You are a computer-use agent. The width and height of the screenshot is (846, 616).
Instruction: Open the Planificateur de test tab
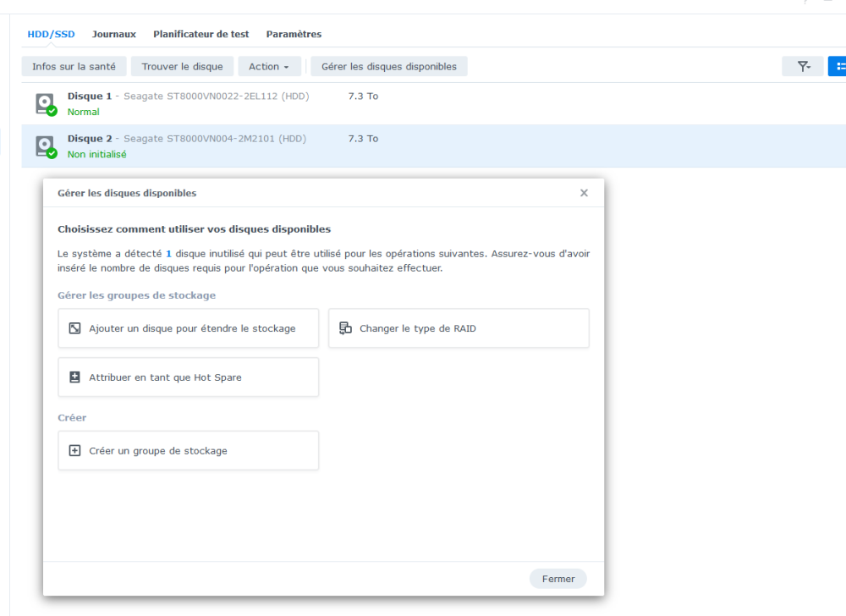click(201, 35)
